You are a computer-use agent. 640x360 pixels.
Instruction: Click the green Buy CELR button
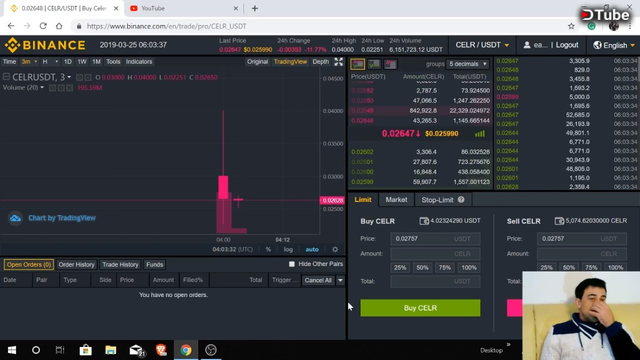(x=420, y=308)
